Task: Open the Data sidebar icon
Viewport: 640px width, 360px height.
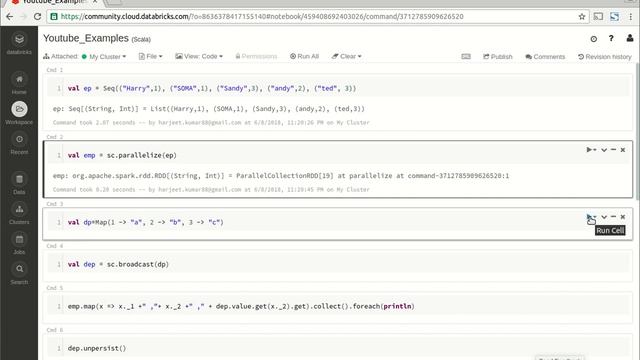Action: [19, 183]
